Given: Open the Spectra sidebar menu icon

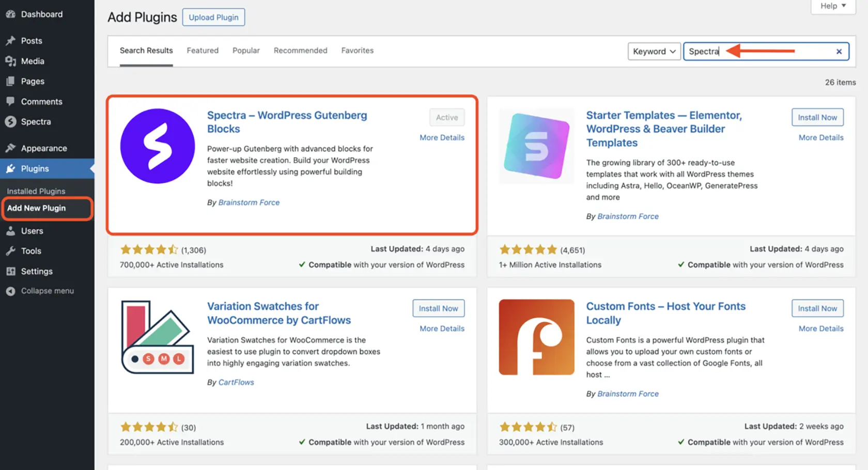Looking at the screenshot, I should (x=10, y=122).
